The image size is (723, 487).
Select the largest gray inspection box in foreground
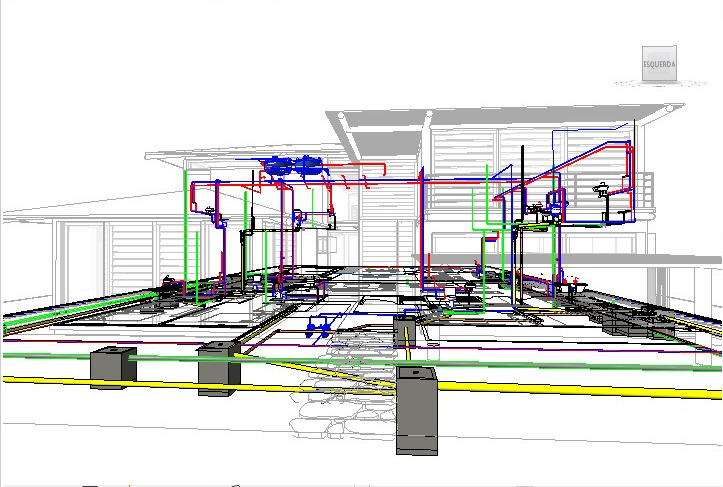coord(417,410)
